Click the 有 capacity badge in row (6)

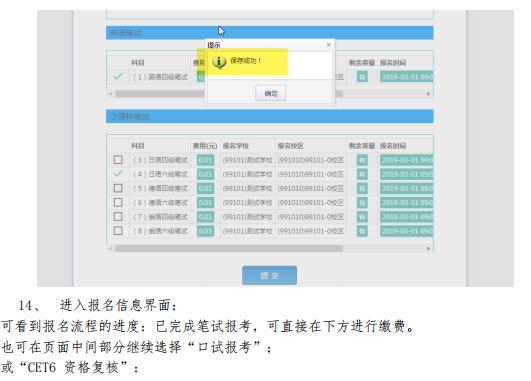[362, 203]
